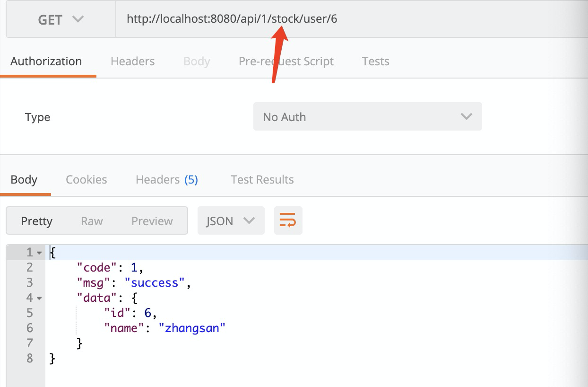
Task: Open the JSON format dropdown
Action: coord(231,221)
